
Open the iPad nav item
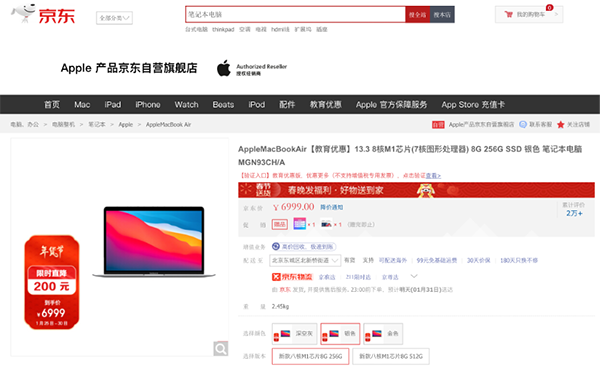click(112, 105)
